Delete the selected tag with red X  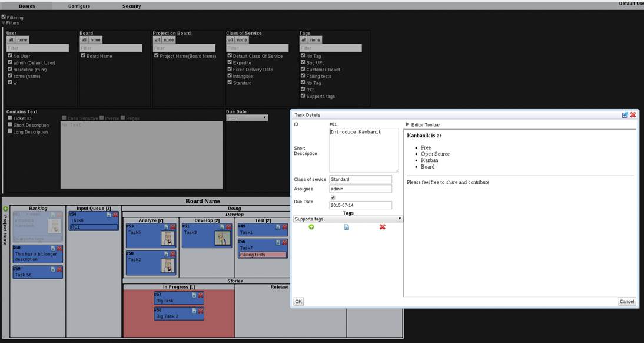pyautogui.click(x=382, y=227)
